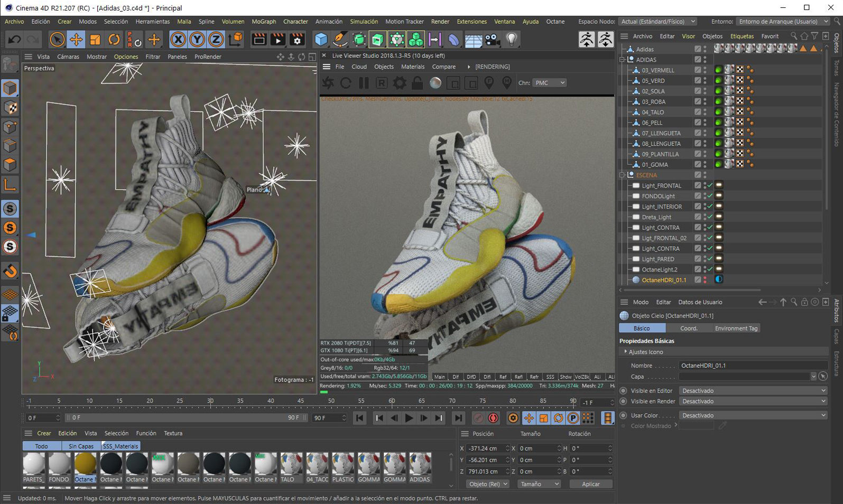Open the Spline Pen tool

click(x=340, y=39)
